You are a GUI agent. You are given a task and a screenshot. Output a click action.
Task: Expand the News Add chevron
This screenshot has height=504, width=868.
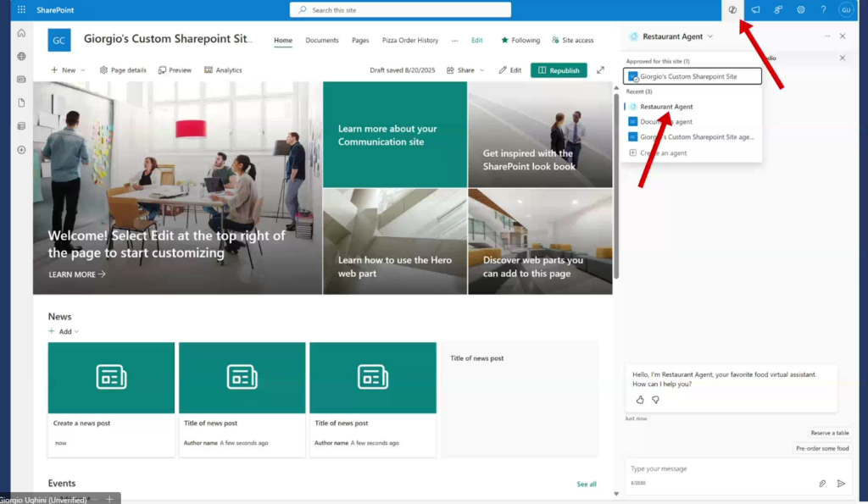coord(76,332)
